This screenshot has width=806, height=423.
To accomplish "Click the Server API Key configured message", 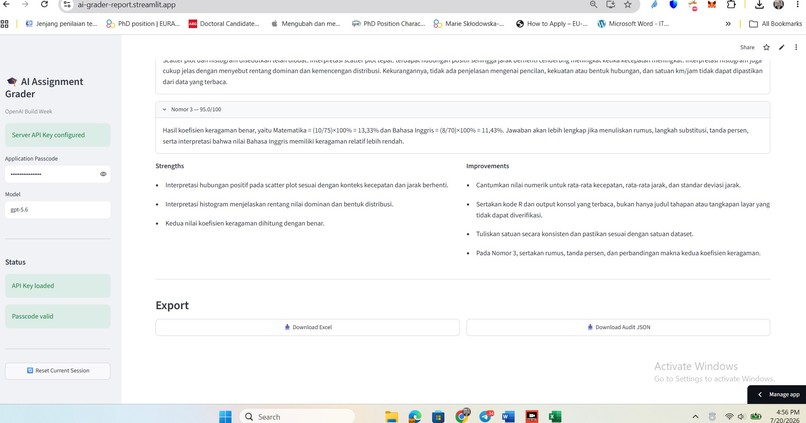I will click(58, 135).
